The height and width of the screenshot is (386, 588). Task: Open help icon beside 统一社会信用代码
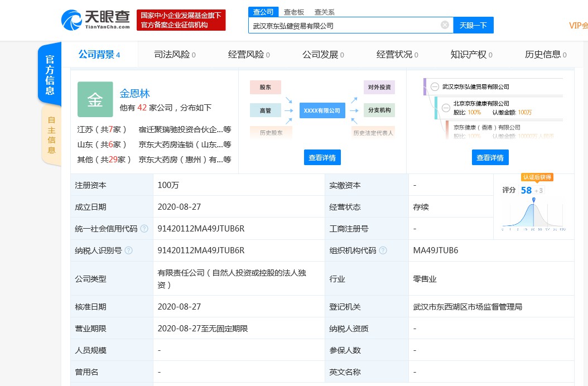coord(144,229)
